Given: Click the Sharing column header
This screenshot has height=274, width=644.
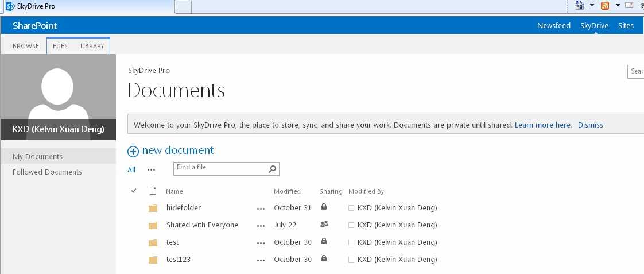Looking at the screenshot, I should [x=331, y=191].
